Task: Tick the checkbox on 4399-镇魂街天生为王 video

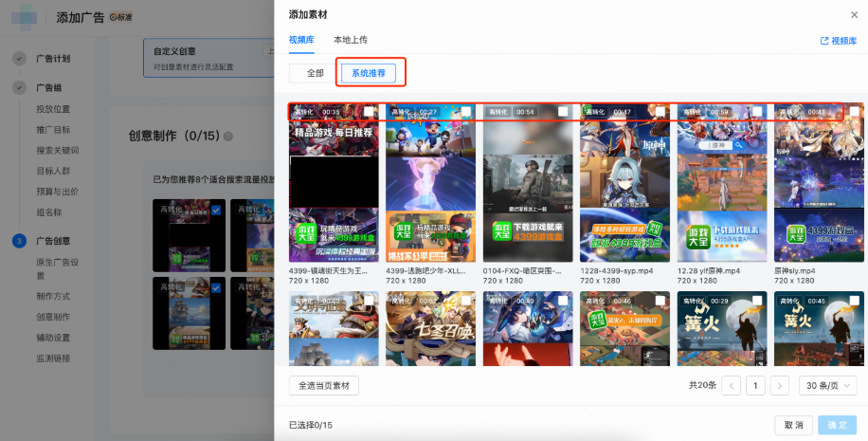Action: click(369, 111)
